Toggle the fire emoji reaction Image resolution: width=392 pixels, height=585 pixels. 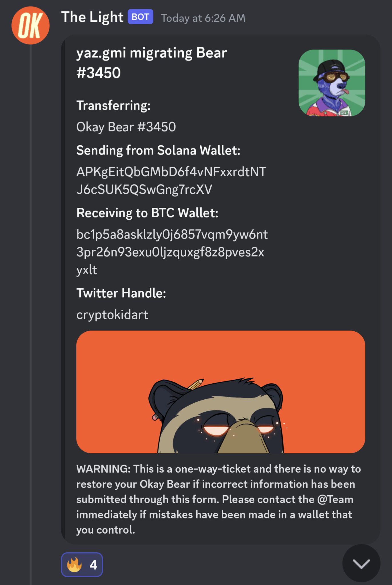(x=82, y=565)
